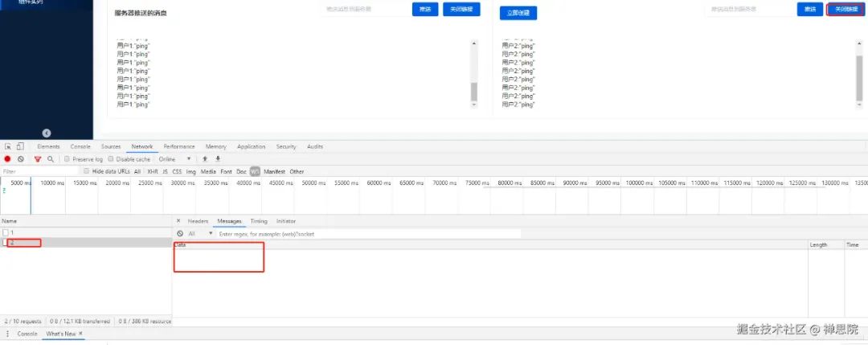The width and height of the screenshot is (868, 345).
Task: Check the Hide data URLs checkbox
Action: [x=86, y=171]
